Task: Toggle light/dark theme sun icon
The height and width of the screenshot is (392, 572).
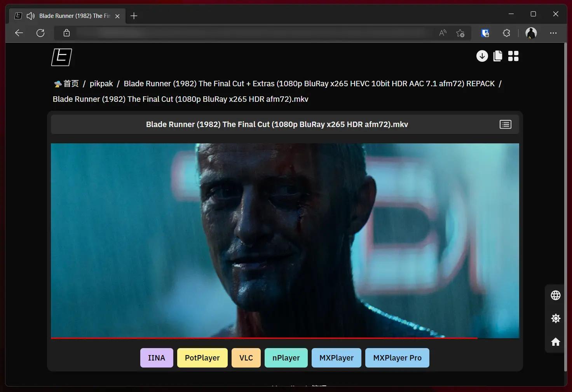Action: point(556,319)
